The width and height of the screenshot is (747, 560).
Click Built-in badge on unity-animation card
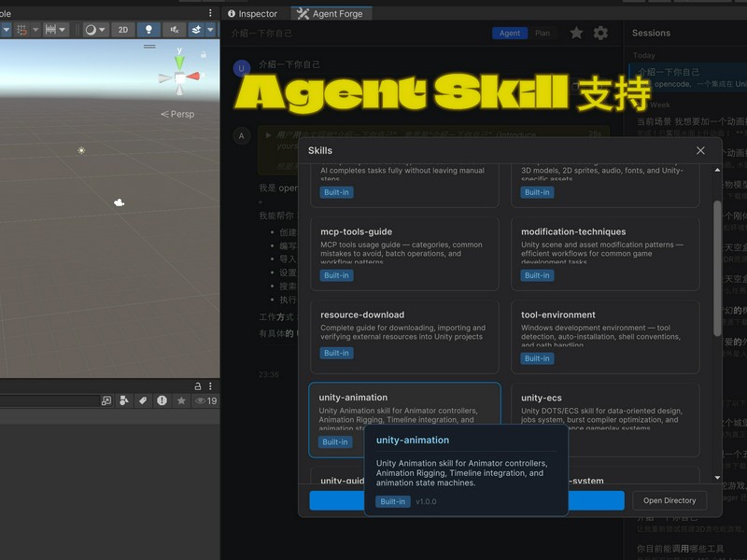point(335,441)
